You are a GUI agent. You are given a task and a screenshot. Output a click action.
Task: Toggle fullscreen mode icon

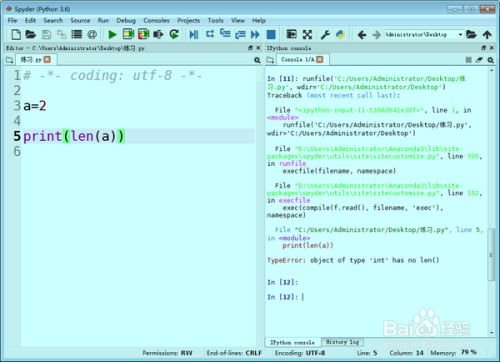307,34
